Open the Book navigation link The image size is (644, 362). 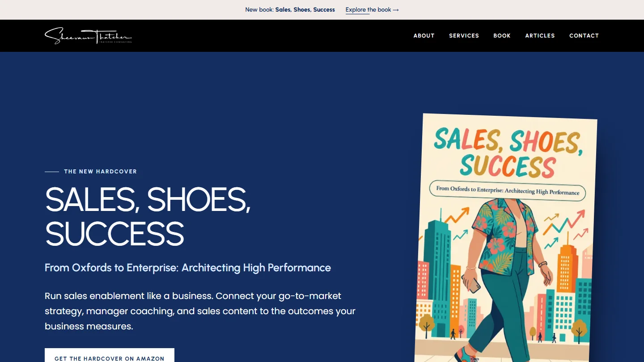502,36
